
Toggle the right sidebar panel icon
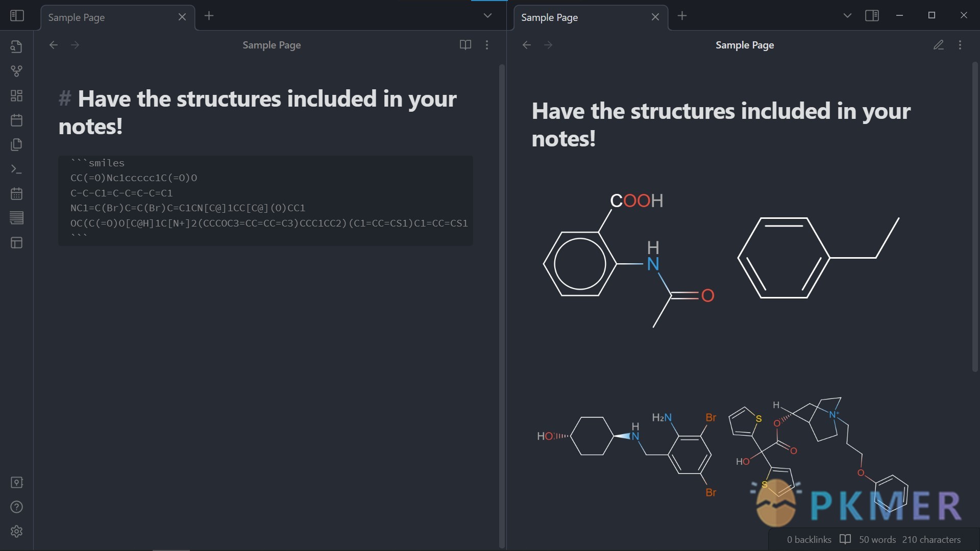pos(872,16)
